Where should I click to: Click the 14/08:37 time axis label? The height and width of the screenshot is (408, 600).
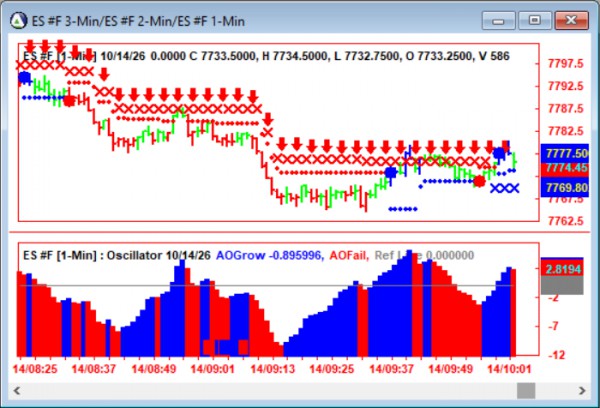click(x=94, y=369)
